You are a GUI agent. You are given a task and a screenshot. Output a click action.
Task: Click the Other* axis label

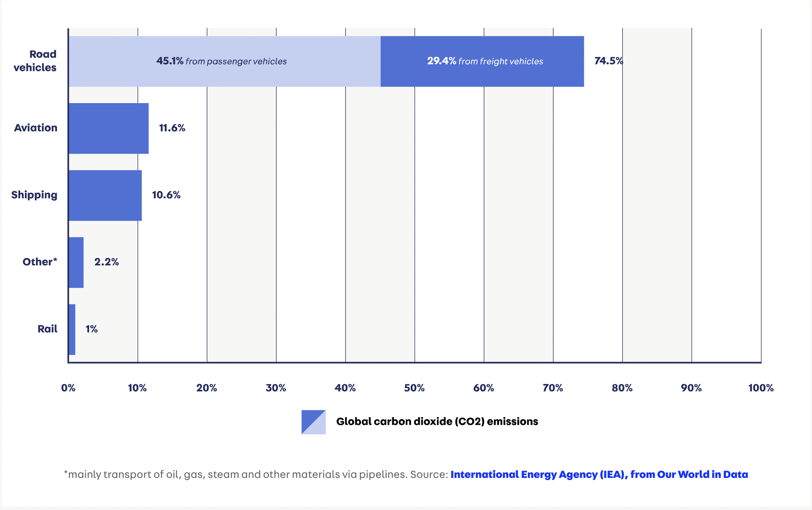(x=40, y=262)
